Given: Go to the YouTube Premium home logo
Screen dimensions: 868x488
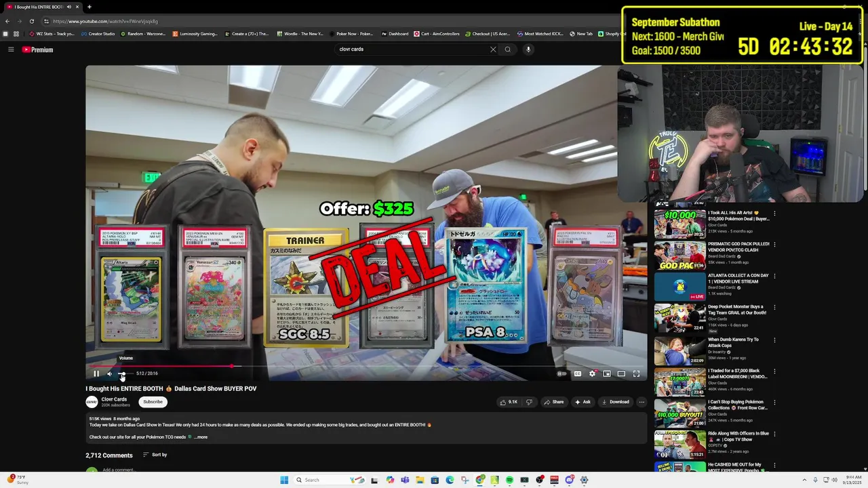Looking at the screenshot, I should point(37,49).
